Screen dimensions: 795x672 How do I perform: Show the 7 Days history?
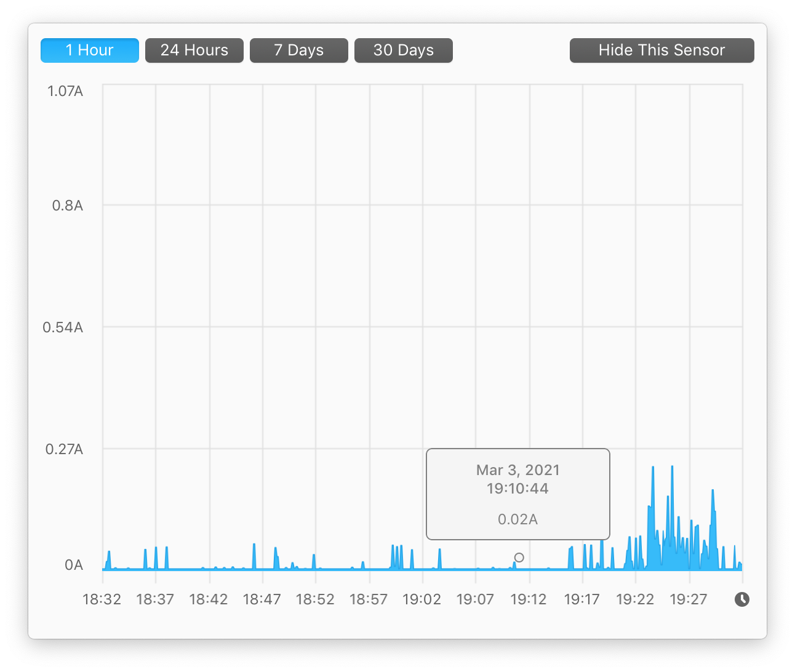click(x=299, y=50)
